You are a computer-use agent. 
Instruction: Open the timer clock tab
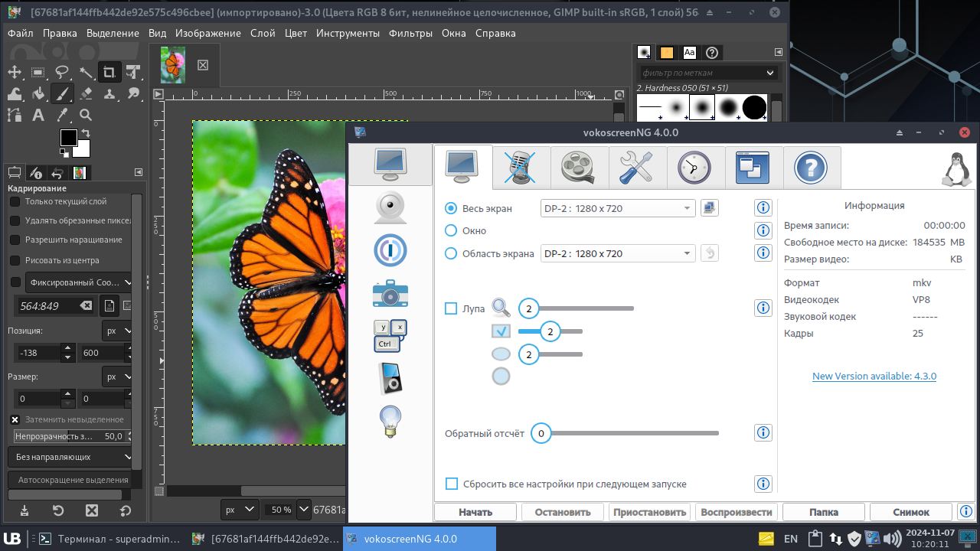(695, 168)
